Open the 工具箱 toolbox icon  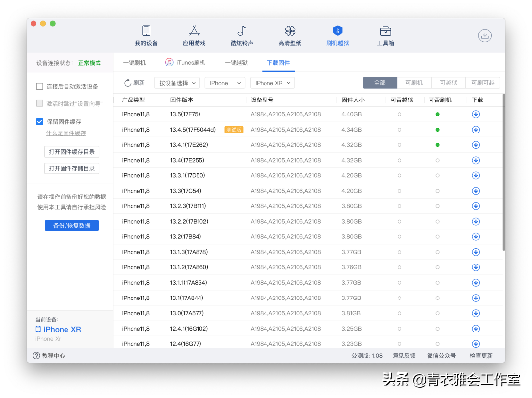[385, 31]
